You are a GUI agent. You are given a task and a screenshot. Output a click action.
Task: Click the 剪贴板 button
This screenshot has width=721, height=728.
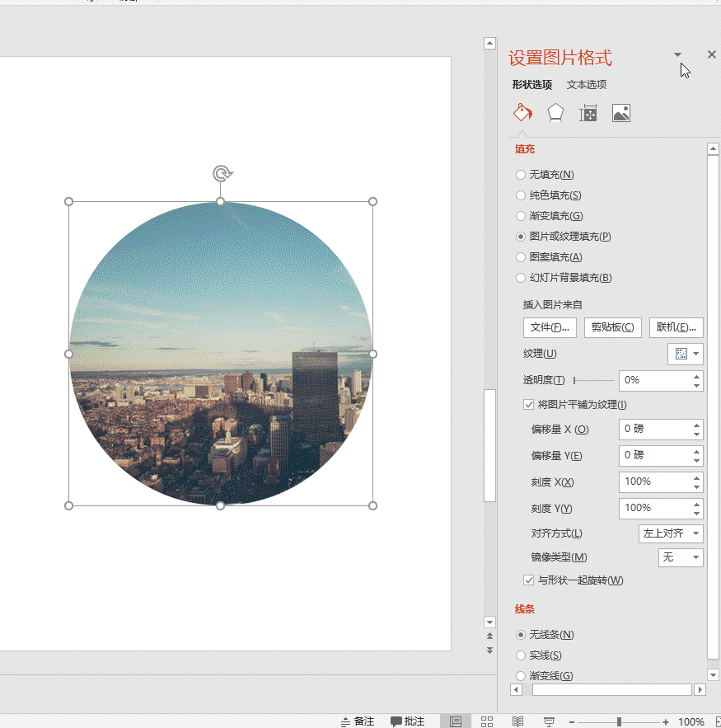click(x=613, y=327)
